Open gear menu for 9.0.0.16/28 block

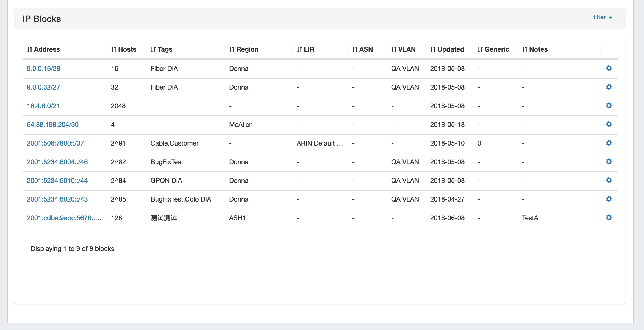tap(609, 68)
